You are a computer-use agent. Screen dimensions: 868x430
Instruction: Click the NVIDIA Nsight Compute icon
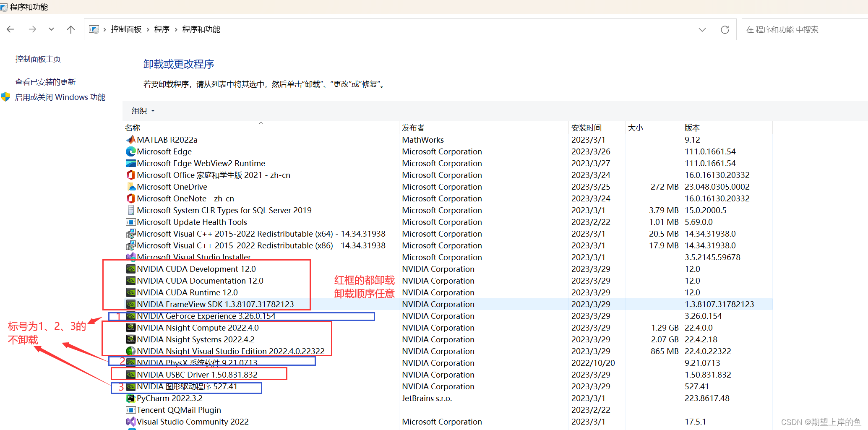click(x=131, y=328)
